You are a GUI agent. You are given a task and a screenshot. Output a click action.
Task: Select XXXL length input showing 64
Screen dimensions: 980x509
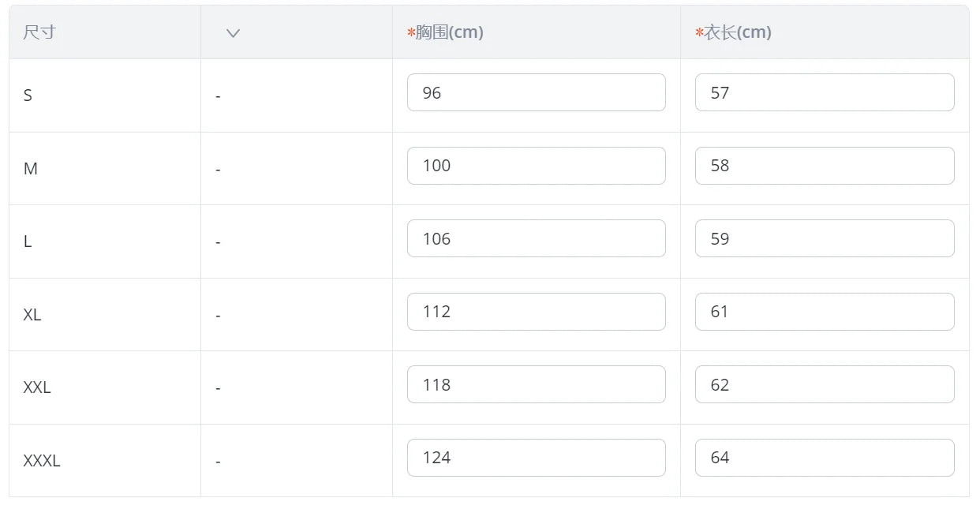click(x=824, y=458)
